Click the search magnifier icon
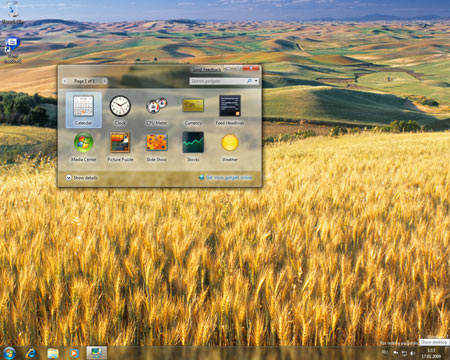This screenshot has width=450, height=360. (249, 81)
